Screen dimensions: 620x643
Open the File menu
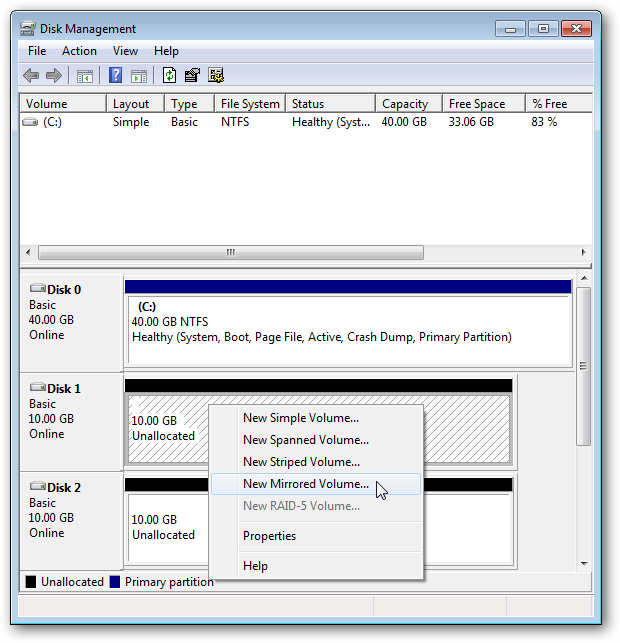coord(37,51)
